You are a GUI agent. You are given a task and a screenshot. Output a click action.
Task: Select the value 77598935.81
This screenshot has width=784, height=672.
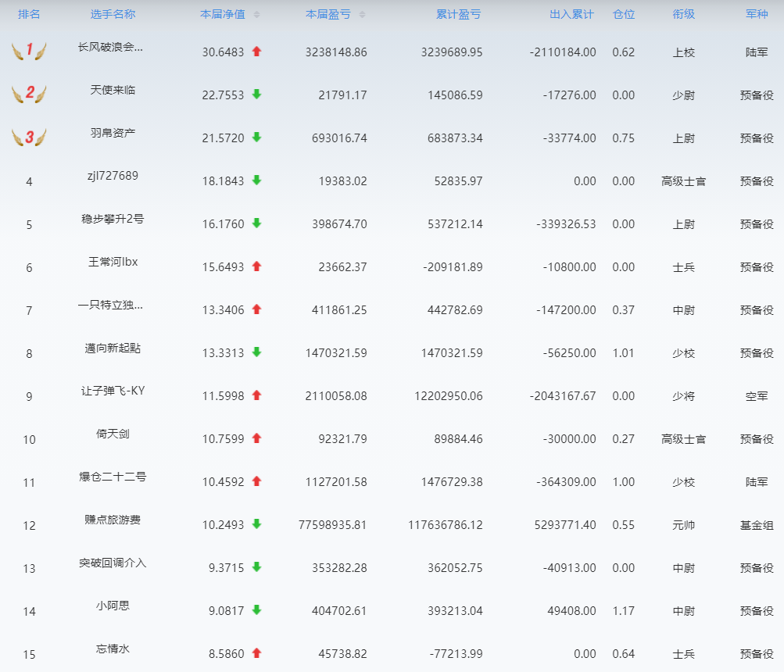point(332,525)
